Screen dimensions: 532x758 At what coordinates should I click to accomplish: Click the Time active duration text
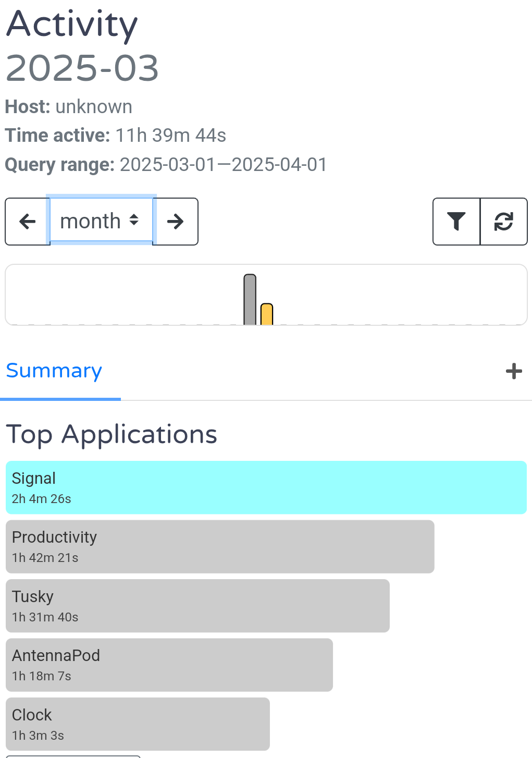pyautogui.click(x=170, y=136)
